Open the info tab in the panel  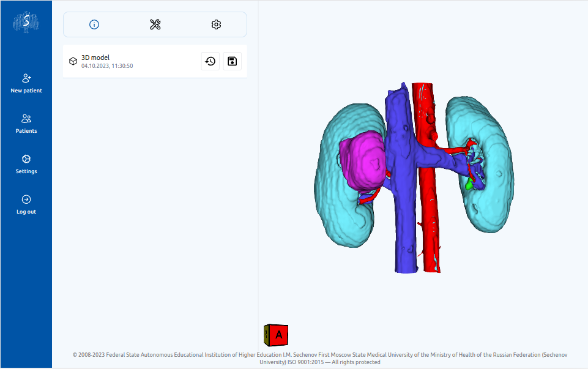(94, 24)
